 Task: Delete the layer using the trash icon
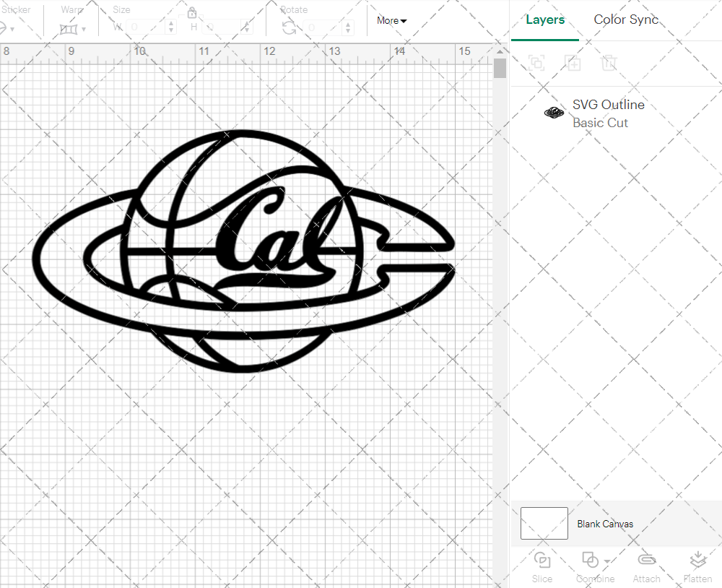click(609, 64)
